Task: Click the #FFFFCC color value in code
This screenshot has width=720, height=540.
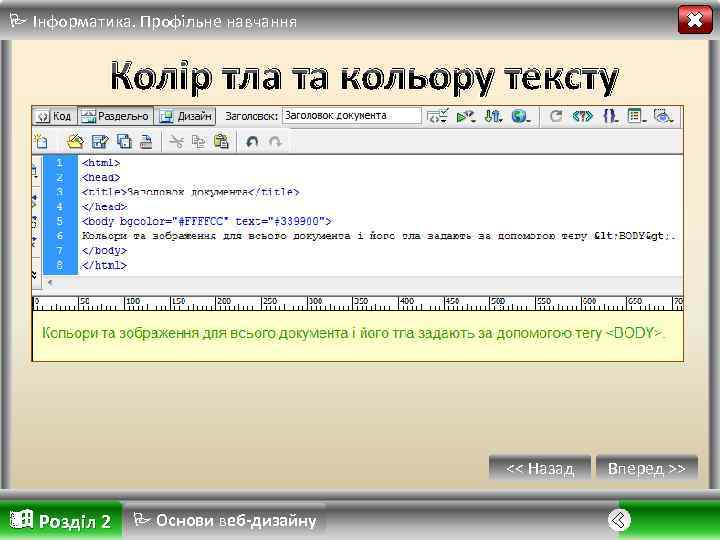Action: [x=201, y=221]
